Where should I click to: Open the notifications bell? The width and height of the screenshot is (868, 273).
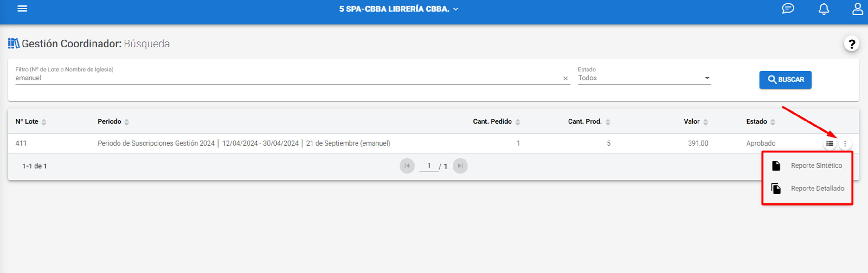tap(824, 9)
